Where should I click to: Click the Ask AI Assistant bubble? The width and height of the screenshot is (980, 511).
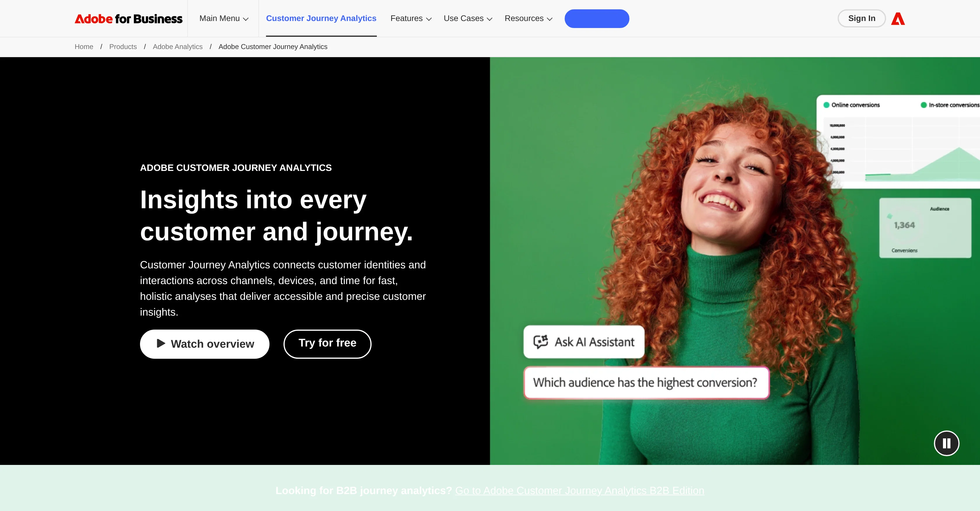tap(584, 342)
